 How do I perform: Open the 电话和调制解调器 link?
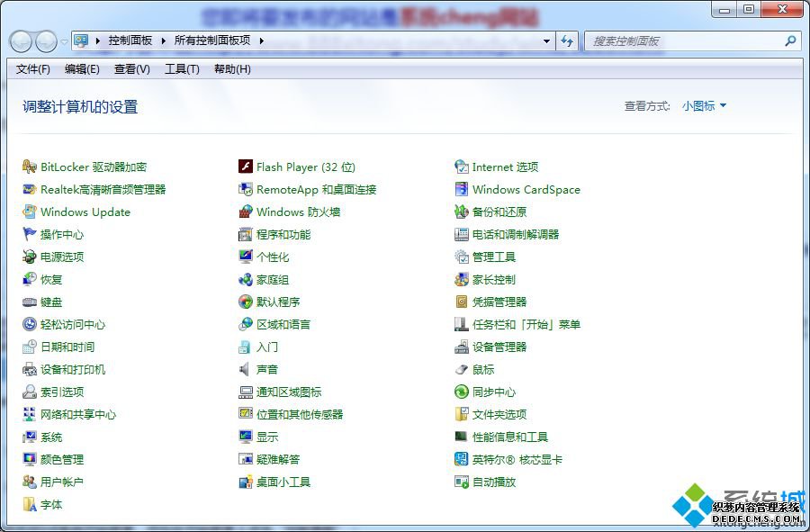click(x=516, y=234)
